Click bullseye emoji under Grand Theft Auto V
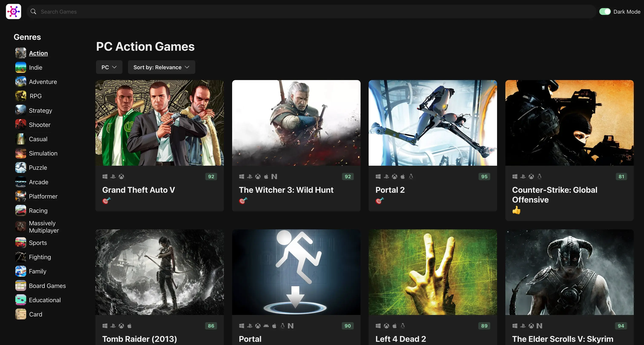The image size is (644, 345). click(x=106, y=200)
